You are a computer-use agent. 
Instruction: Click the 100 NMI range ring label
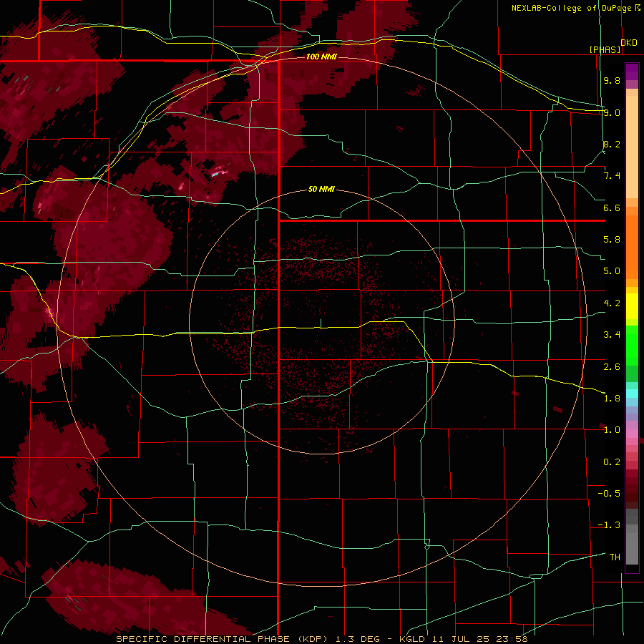tap(321, 57)
